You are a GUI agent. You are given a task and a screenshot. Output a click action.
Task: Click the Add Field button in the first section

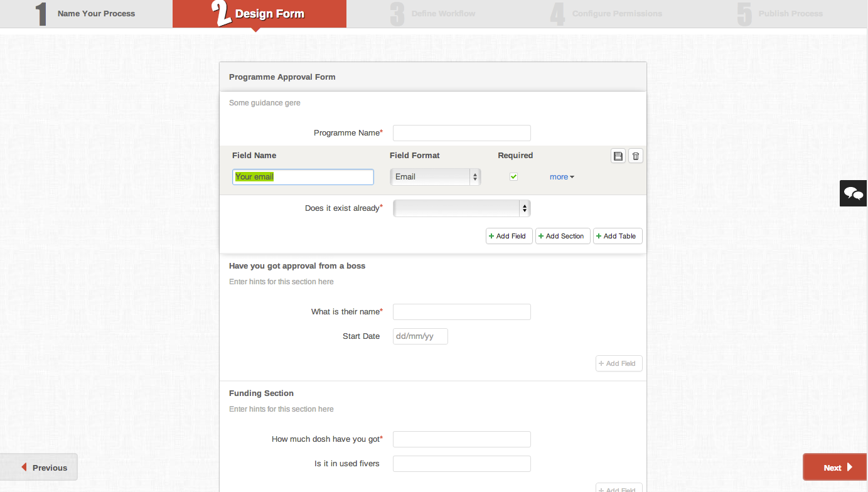click(509, 236)
